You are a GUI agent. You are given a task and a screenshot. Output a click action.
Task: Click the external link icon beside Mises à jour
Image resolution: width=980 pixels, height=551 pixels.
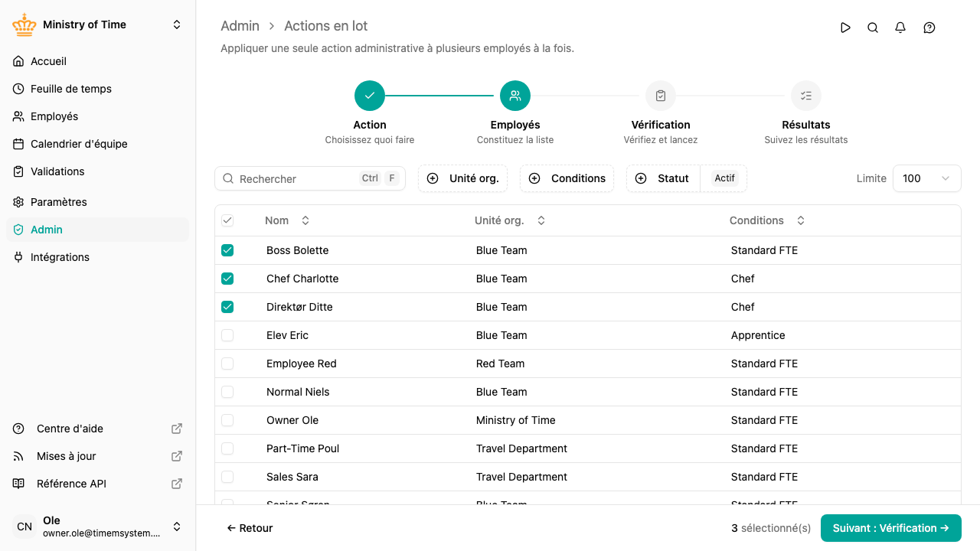click(x=177, y=456)
